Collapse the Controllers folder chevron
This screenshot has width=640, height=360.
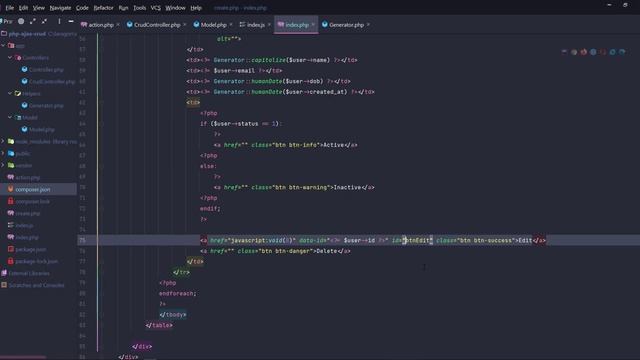tap(10, 58)
